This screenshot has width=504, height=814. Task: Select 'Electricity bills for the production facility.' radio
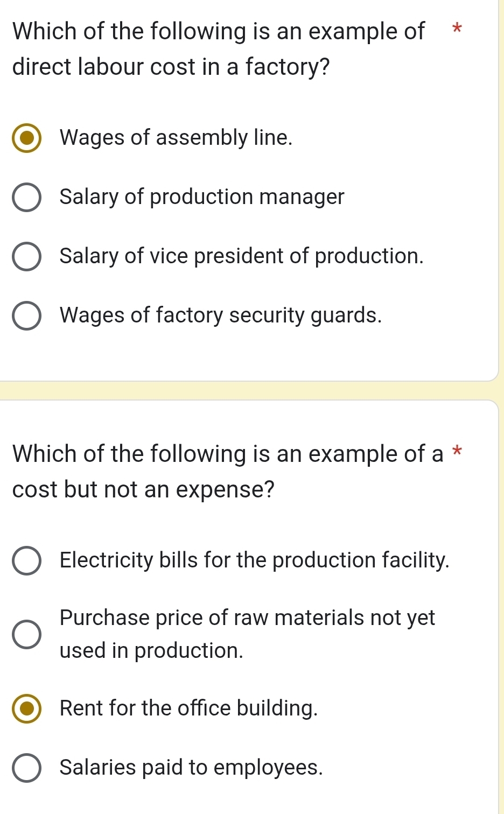click(x=26, y=561)
